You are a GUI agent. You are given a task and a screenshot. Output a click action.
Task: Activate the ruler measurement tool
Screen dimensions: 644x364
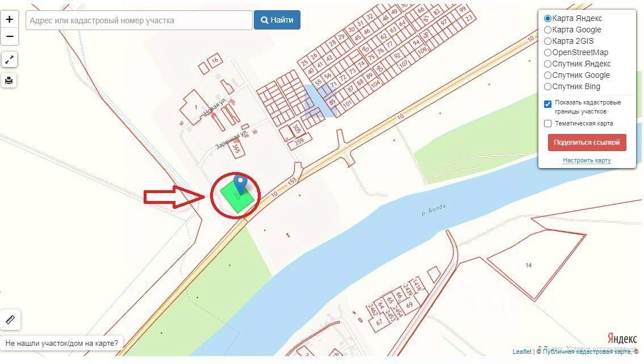[10, 320]
